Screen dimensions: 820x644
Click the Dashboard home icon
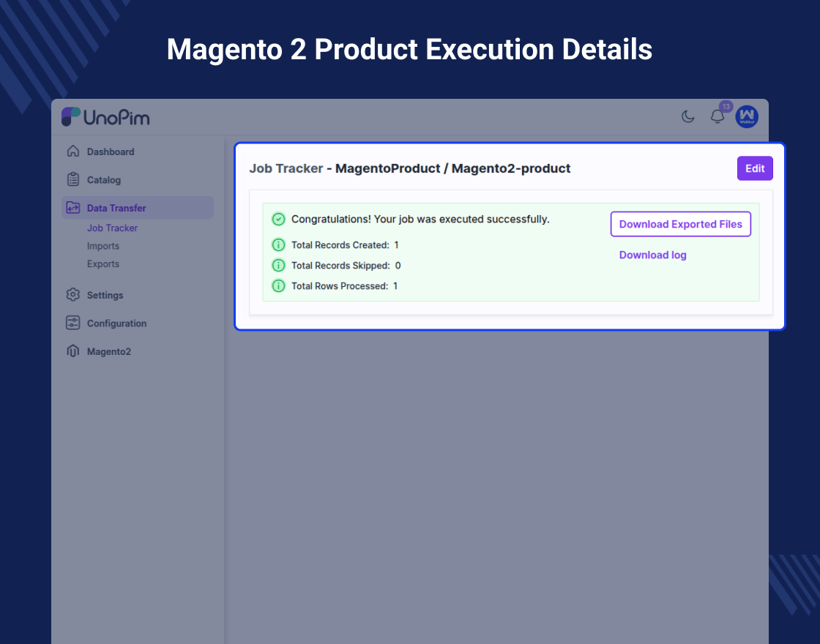tap(73, 151)
